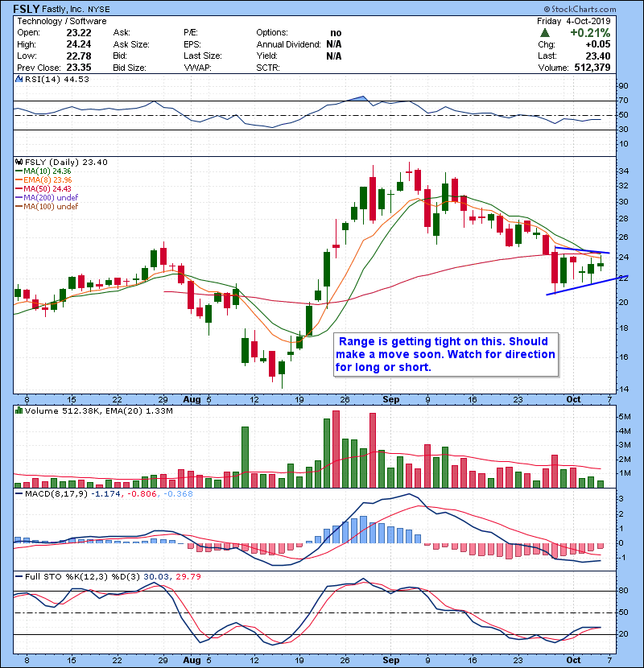The width and height of the screenshot is (644, 668).
Task: Click the RSI(14) panel indicator icon
Action: pos(19,79)
